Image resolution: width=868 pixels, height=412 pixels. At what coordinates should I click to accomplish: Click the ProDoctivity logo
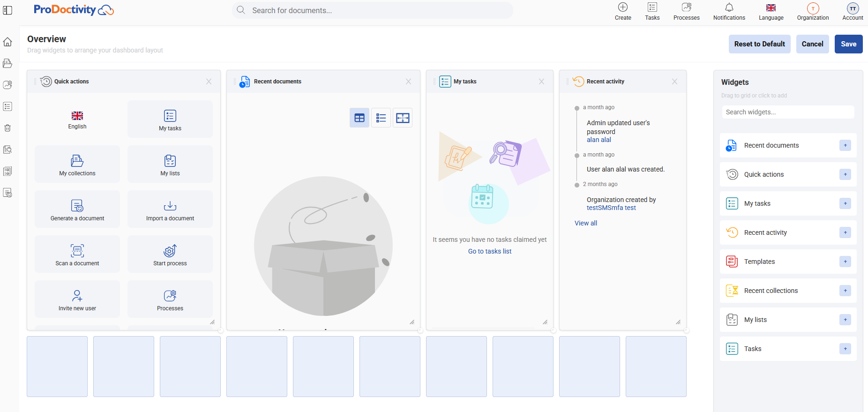point(74,10)
